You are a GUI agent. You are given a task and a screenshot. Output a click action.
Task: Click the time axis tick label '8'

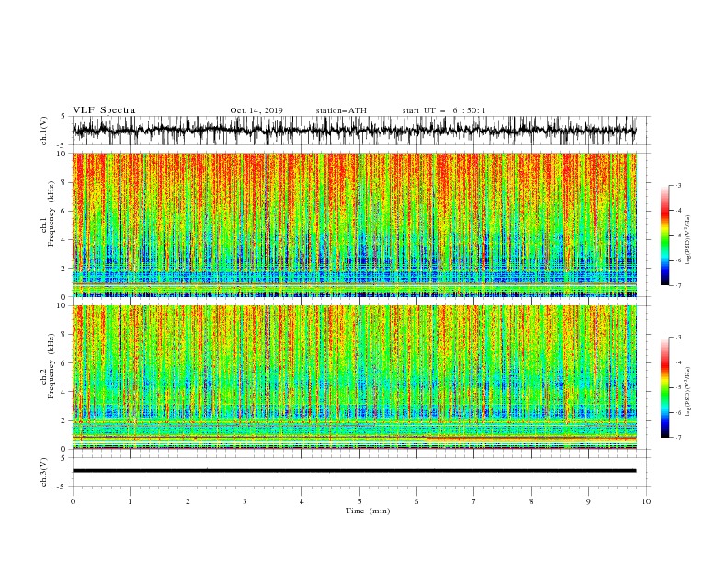(x=531, y=501)
